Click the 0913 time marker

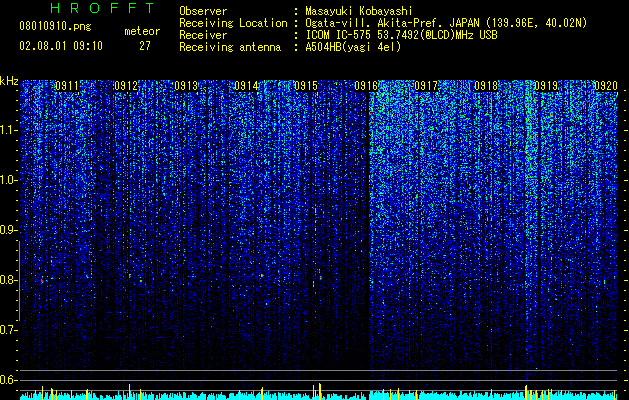click(x=187, y=86)
